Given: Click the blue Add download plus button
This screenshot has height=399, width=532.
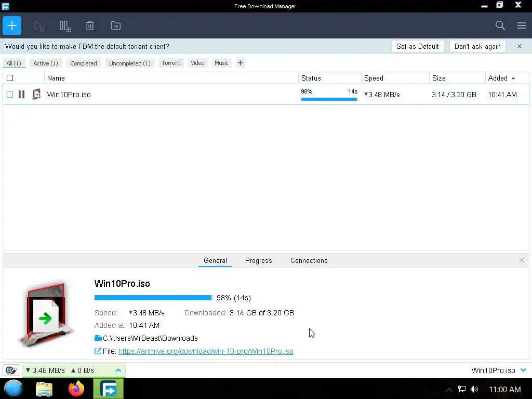Looking at the screenshot, I should point(12,25).
